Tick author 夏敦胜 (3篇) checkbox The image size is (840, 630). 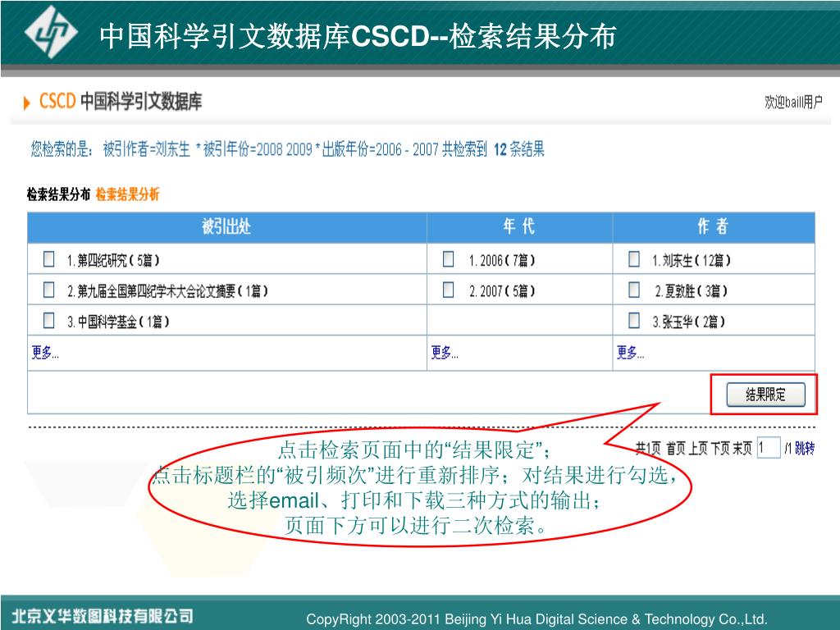tap(634, 290)
